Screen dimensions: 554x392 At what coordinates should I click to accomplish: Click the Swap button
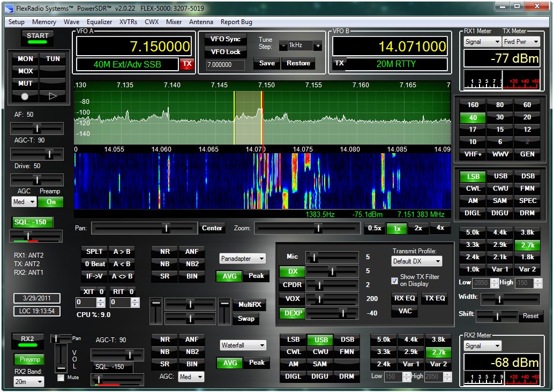(246, 319)
